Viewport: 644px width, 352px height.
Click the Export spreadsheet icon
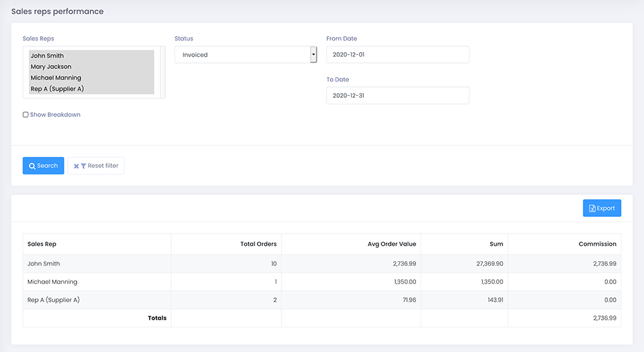tap(592, 208)
